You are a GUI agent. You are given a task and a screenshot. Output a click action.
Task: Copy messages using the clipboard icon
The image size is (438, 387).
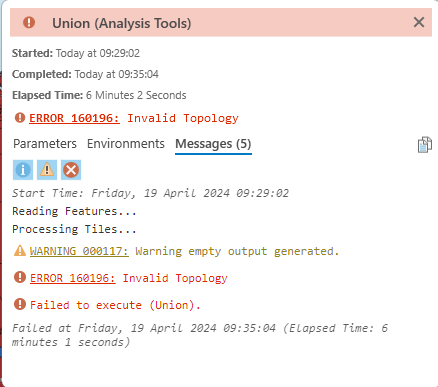(425, 145)
